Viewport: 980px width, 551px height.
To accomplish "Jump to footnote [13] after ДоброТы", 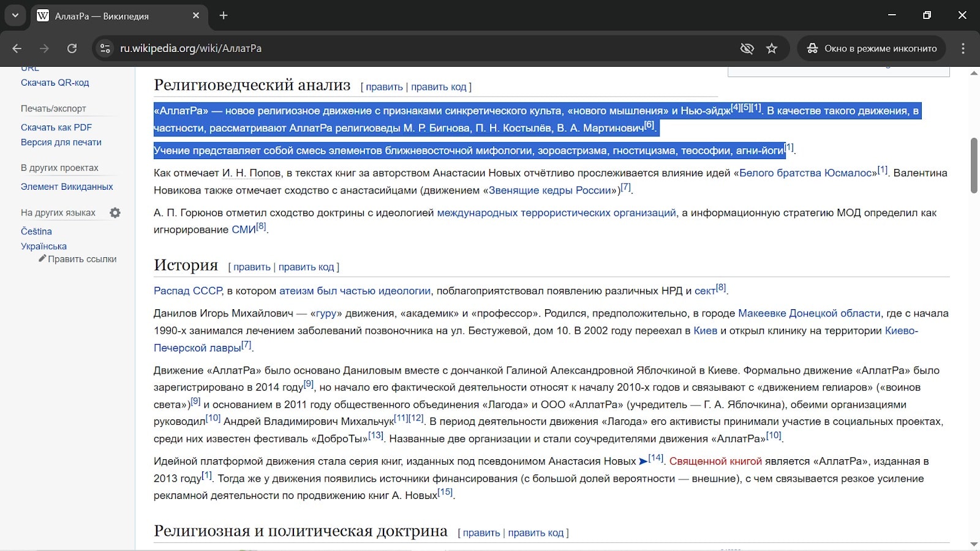I will (375, 435).
